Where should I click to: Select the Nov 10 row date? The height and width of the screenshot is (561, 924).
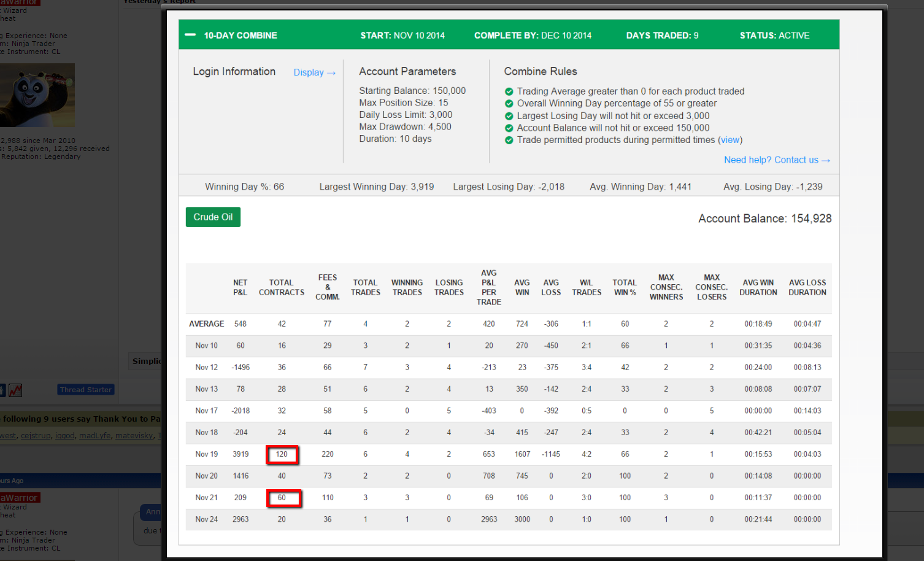point(207,346)
